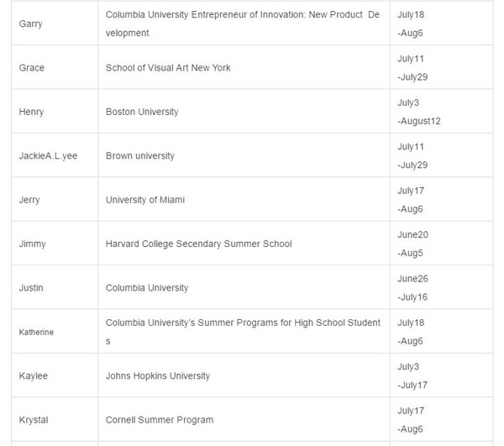The height and width of the screenshot is (446, 504).
Task: Select the University of Miami cell
Action: point(145,200)
